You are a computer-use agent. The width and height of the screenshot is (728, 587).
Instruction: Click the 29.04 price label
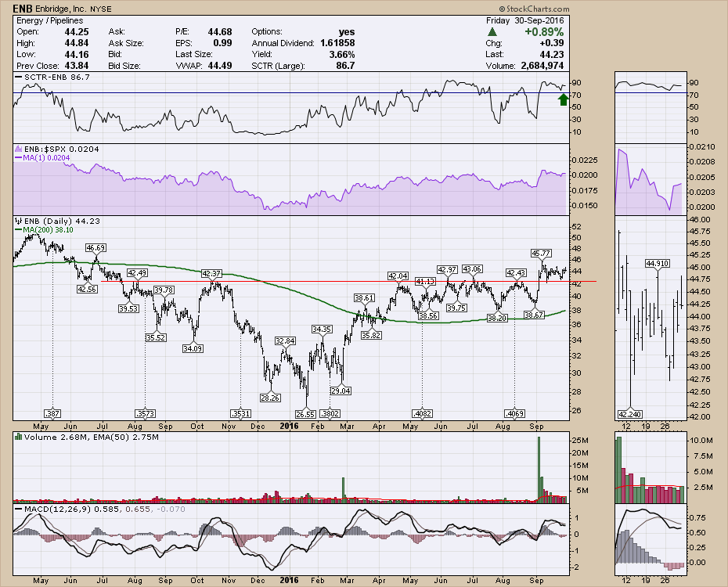click(341, 391)
